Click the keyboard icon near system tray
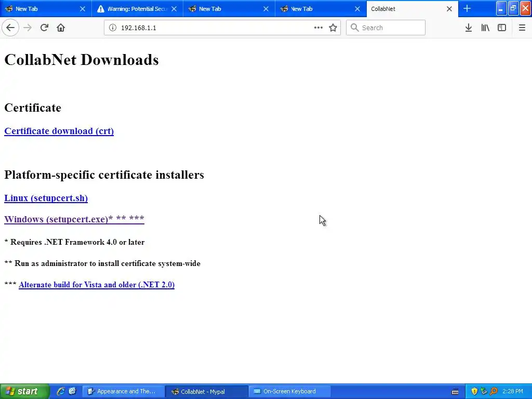Screen dimensions: 532x399 [455, 392]
